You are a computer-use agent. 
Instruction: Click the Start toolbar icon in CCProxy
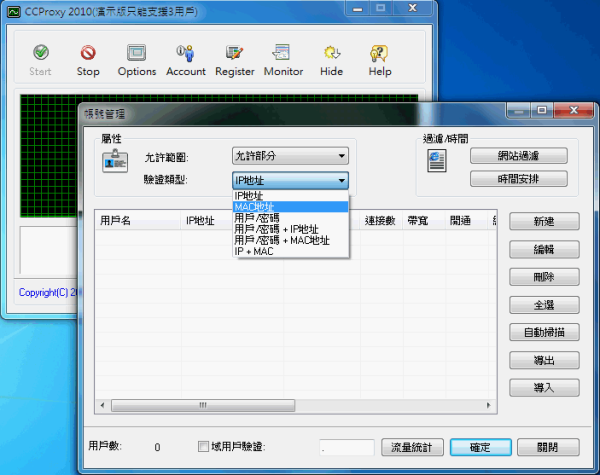click(41, 60)
